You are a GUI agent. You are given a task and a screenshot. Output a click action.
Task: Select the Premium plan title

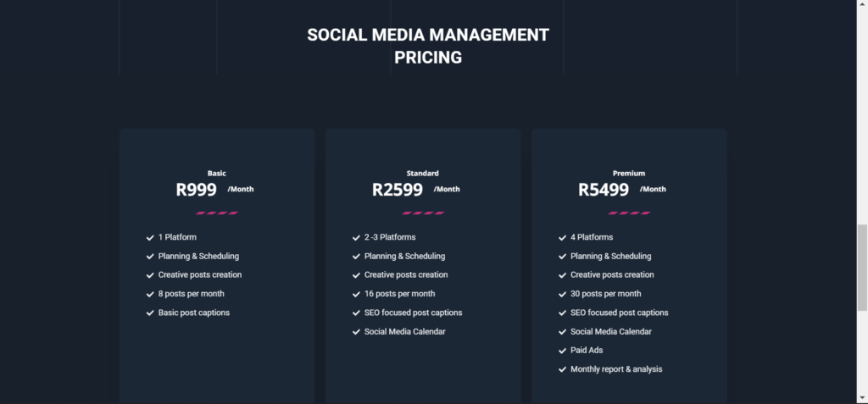pyautogui.click(x=629, y=174)
